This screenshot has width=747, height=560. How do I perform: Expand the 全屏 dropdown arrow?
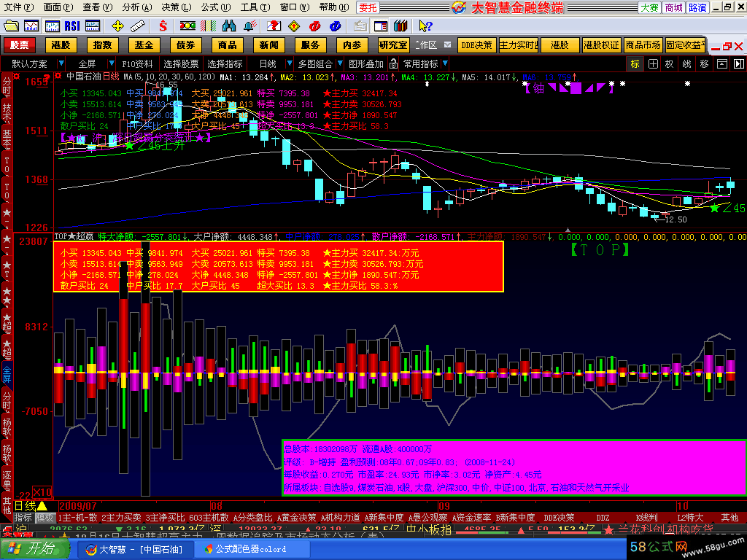click(x=111, y=64)
